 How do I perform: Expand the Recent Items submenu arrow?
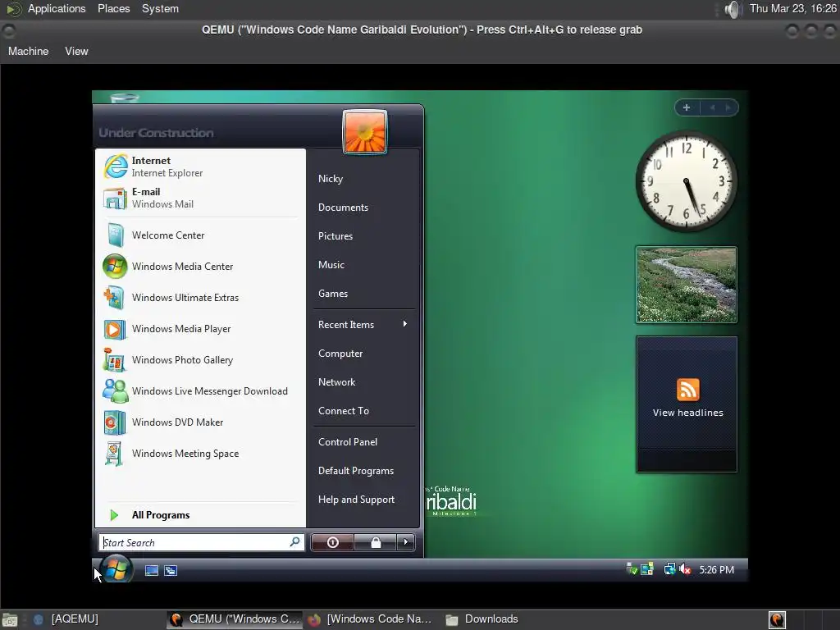[x=405, y=323]
